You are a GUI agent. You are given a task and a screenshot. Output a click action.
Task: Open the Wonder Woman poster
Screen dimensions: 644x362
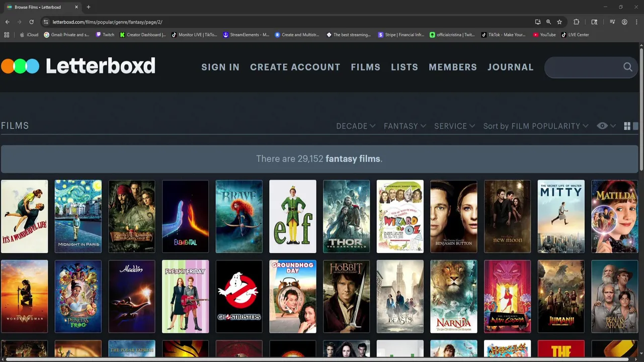click(24, 297)
